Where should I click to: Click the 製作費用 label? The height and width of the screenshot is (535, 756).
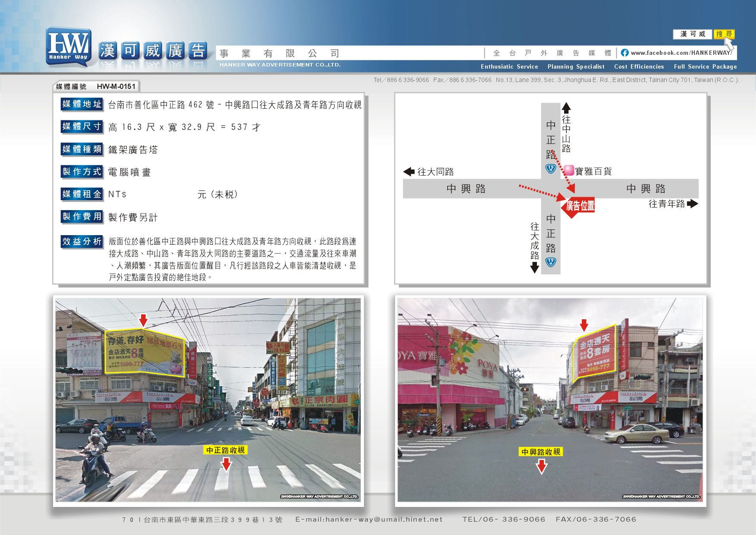(82, 217)
